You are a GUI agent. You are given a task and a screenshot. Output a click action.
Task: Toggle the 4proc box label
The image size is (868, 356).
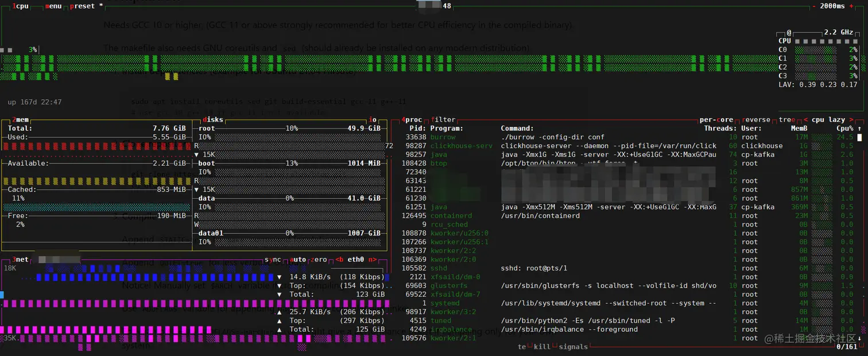tap(412, 120)
